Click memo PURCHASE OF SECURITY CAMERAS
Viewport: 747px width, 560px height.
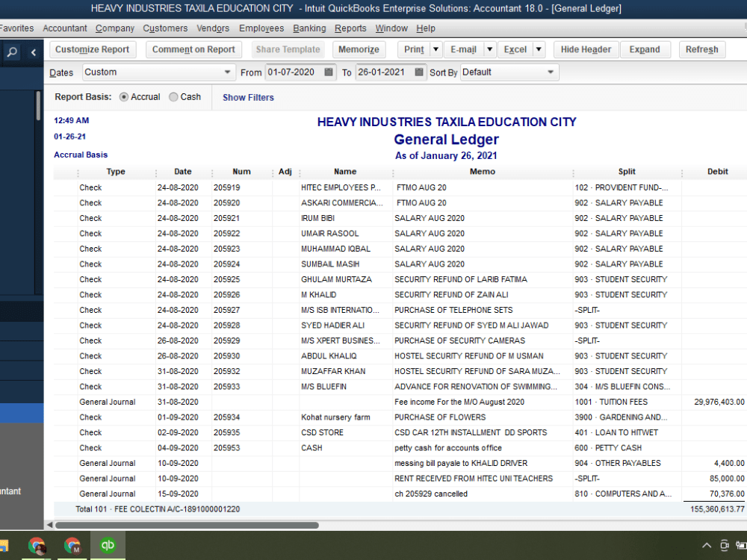(x=459, y=340)
